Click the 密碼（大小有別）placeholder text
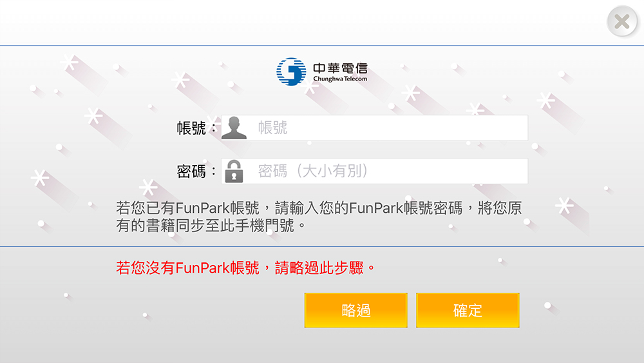 [x=314, y=171]
